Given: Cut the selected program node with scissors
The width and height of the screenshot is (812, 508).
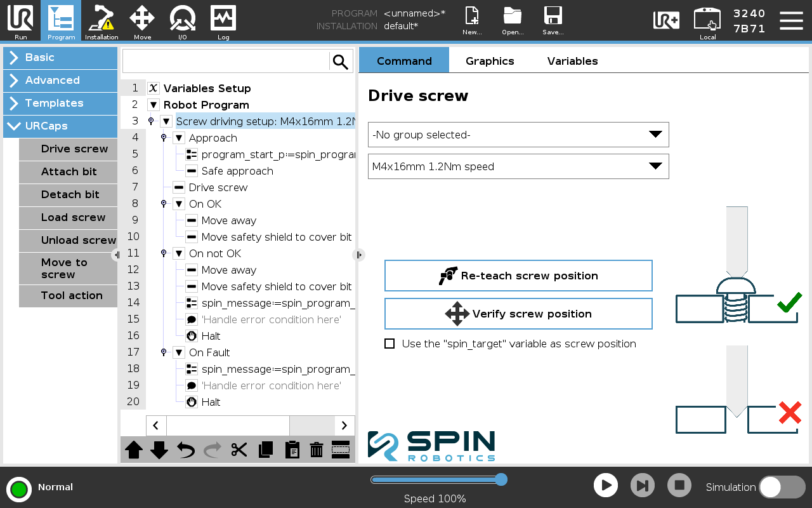Looking at the screenshot, I should (239, 450).
